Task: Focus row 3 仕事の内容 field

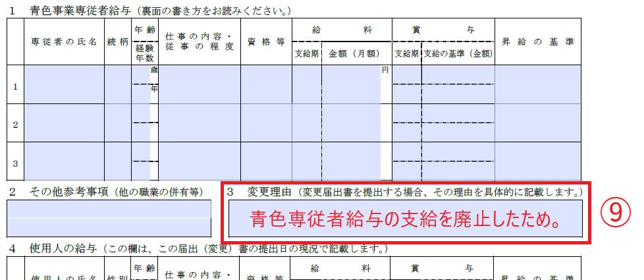Action: pyautogui.click(x=200, y=161)
